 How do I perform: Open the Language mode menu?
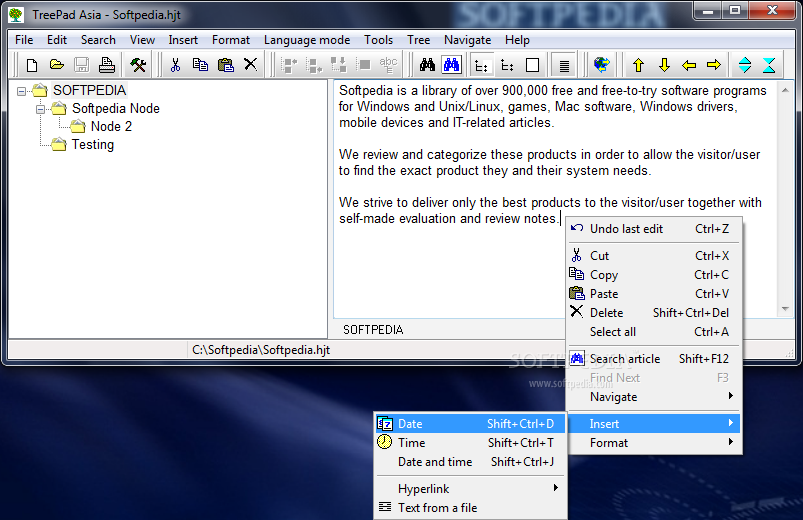click(x=307, y=40)
